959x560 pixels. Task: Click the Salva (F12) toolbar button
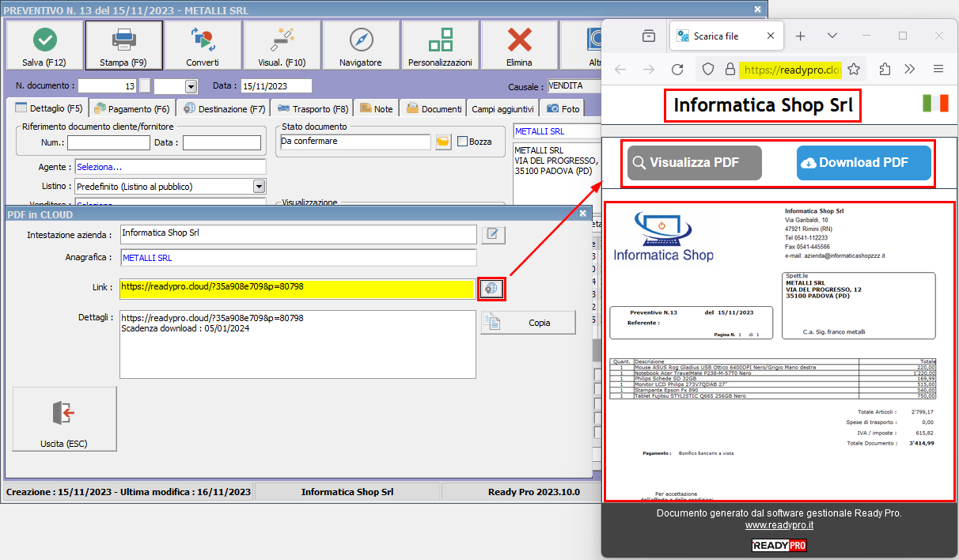coord(44,45)
